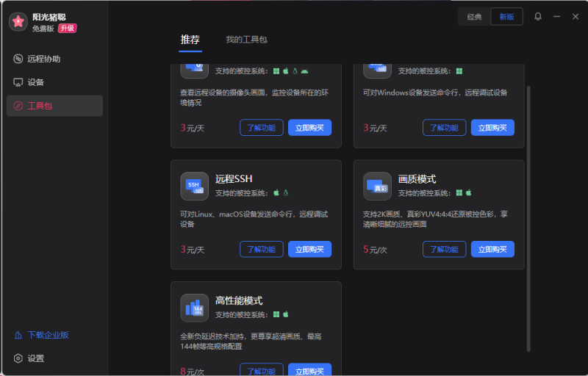The width and height of the screenshot is (588, 376).
Task: Click the description 可对Windows设备发送命令行
Action: click(435, 93)
